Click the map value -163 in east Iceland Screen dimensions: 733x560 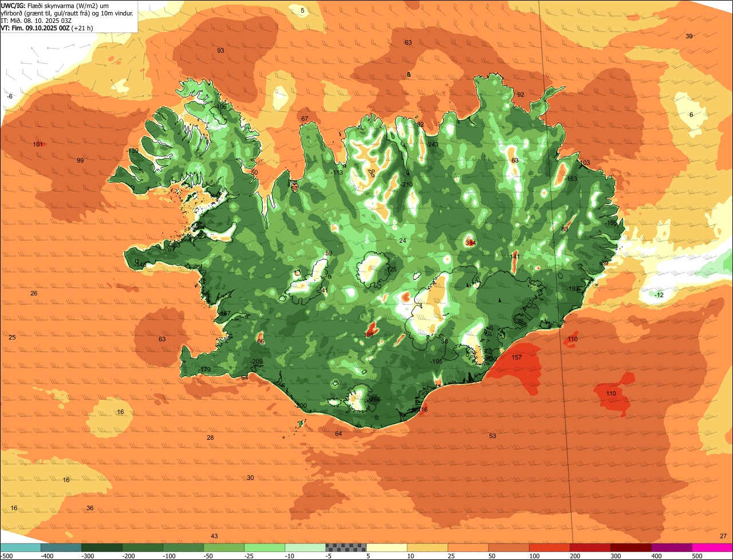click(571, 179)
